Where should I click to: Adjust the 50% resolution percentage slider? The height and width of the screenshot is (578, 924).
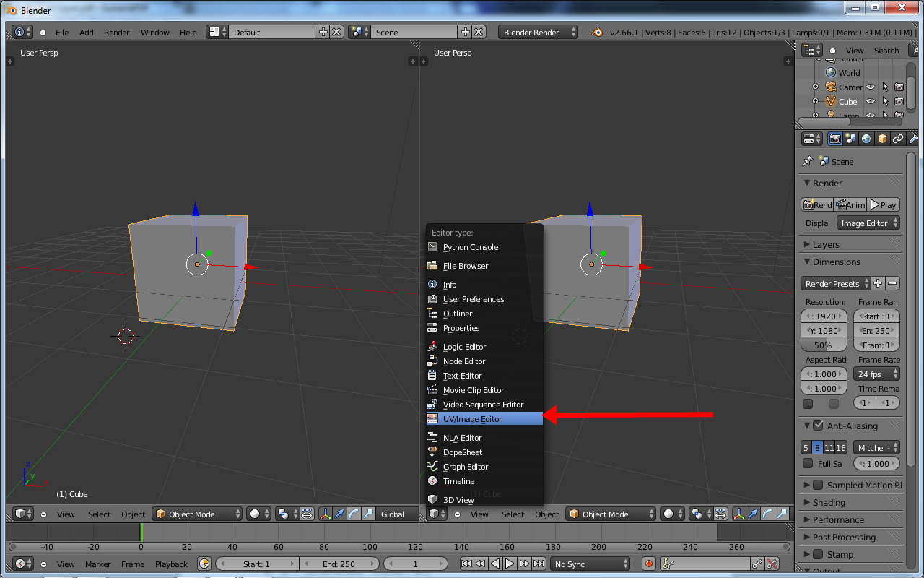(x=824, y=345)
